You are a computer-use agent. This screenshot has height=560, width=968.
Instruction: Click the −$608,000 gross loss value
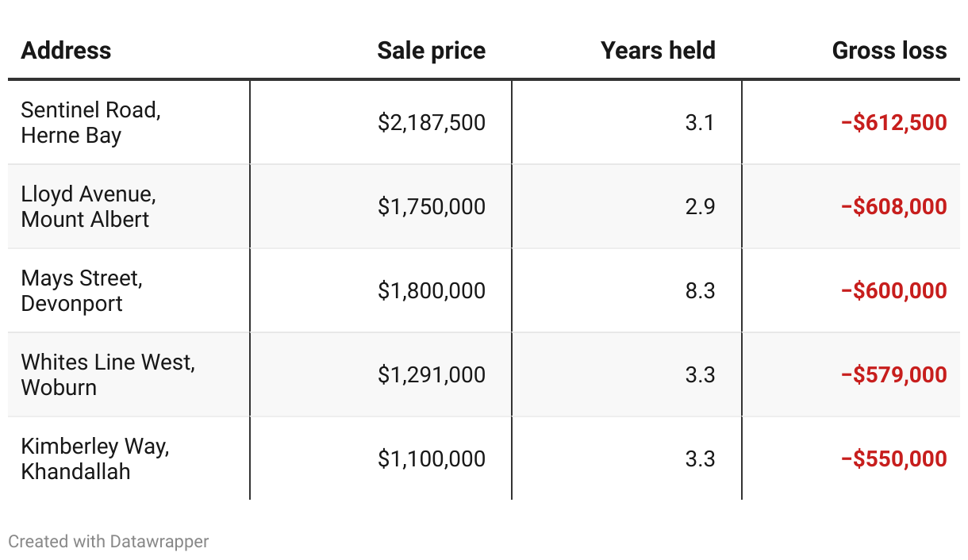[893, 207]
